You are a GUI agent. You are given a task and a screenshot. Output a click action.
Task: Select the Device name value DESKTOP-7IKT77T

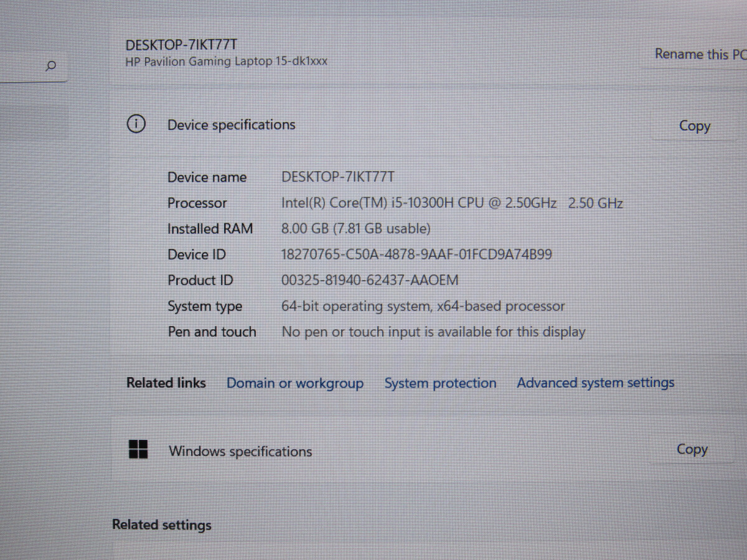coord(338,177)
